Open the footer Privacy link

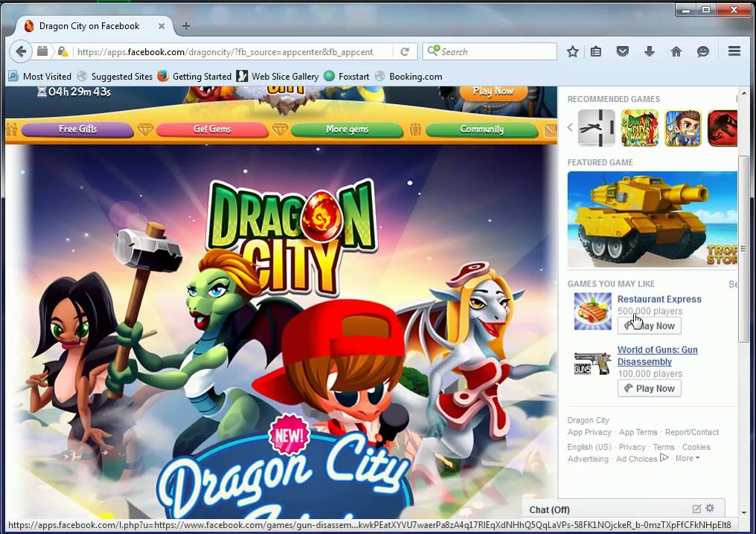point(632,447)
